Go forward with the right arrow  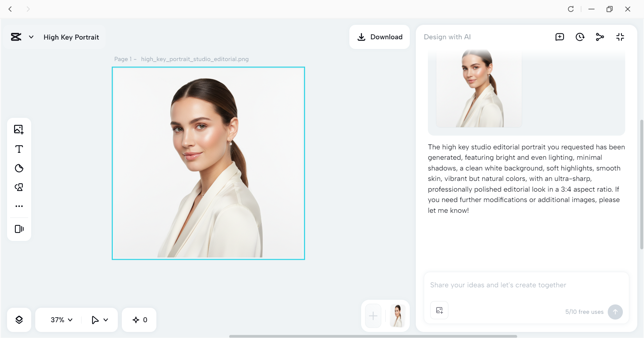point(28,9)
